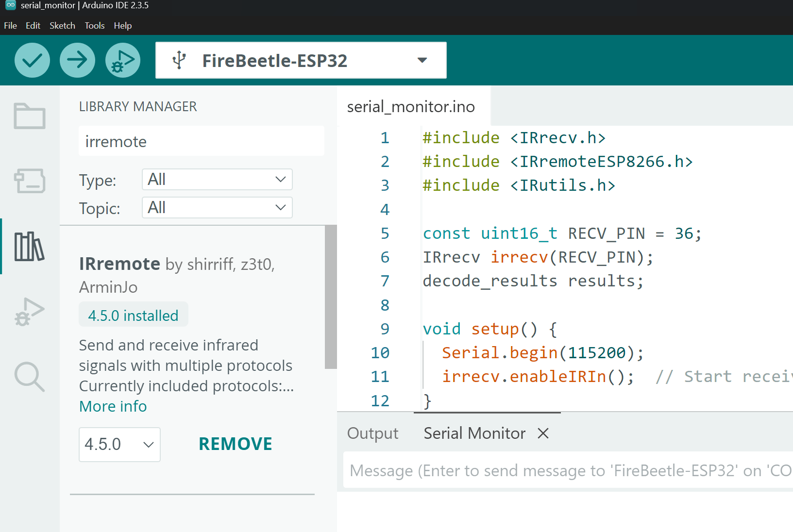Open the Tools menu

pyautogui.click(x=95, y=26)
